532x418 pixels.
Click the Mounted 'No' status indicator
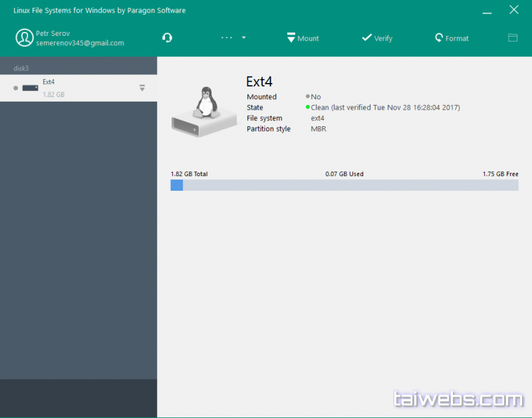313,97
